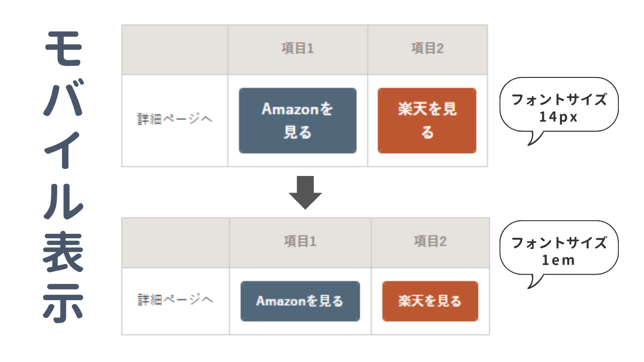Click the '項目1' header in top table
The image size is (644, 362).
pos(297,49)
